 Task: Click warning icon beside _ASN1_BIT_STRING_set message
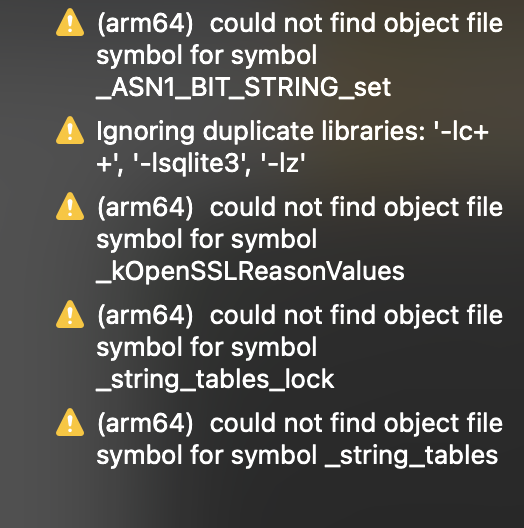[70, 23]
